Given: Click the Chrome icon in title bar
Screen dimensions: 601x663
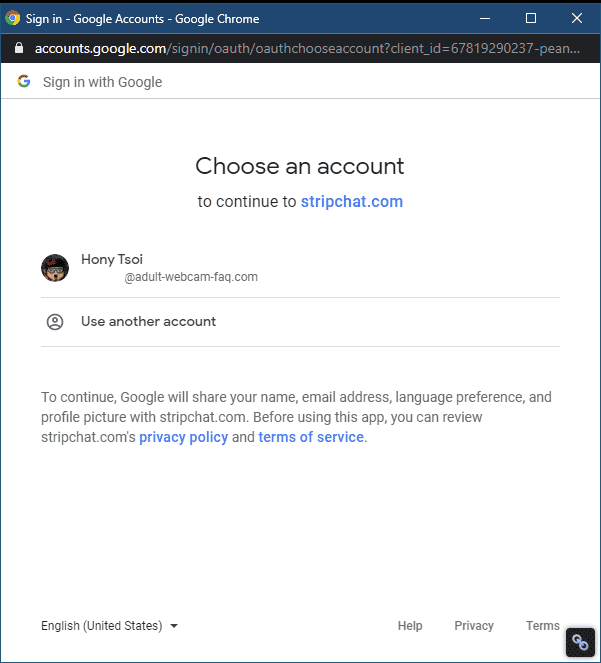Looking at the screenshot, I should tap(12, 19).
